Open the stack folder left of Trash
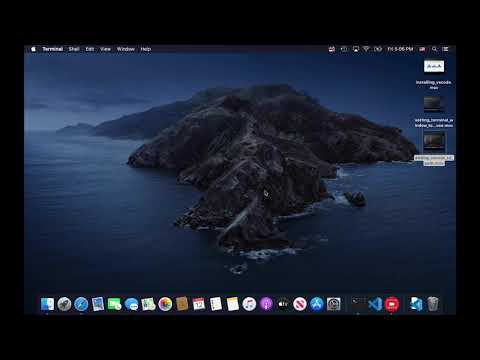 pyautogui.click(x=416, y=304)
